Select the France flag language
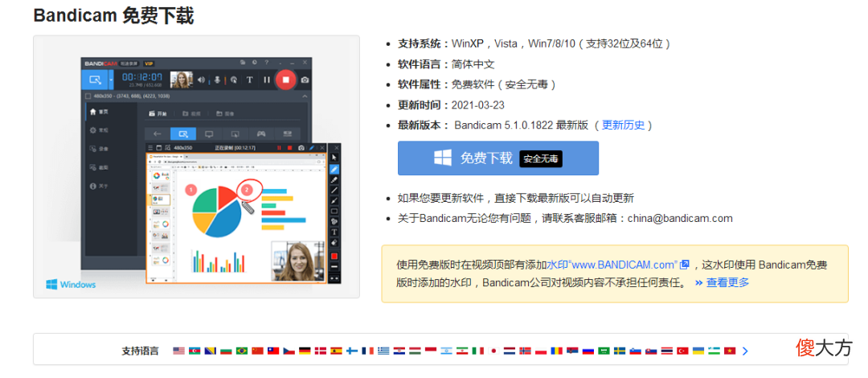Screen dimensions: 868x378 pos(368,351)
